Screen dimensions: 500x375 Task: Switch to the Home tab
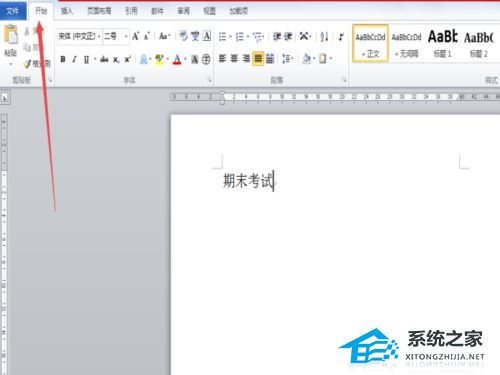point(41,11)
